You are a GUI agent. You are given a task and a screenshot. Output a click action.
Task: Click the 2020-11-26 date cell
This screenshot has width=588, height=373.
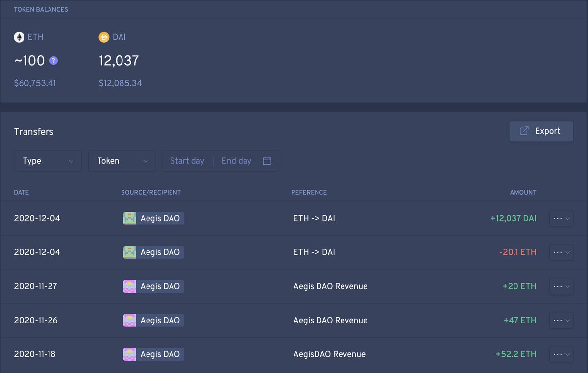tap(36, 320)
